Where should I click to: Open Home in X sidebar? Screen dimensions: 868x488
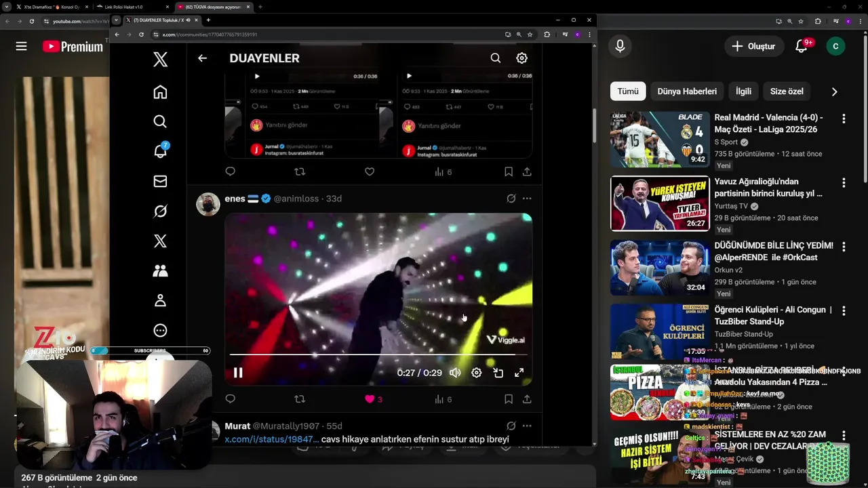pos(160,91)
